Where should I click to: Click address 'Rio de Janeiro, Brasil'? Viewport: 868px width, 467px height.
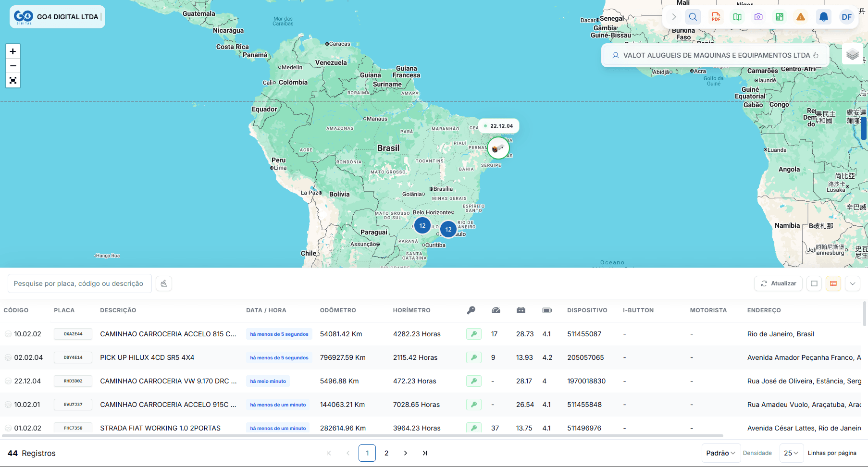coord(781,334)
